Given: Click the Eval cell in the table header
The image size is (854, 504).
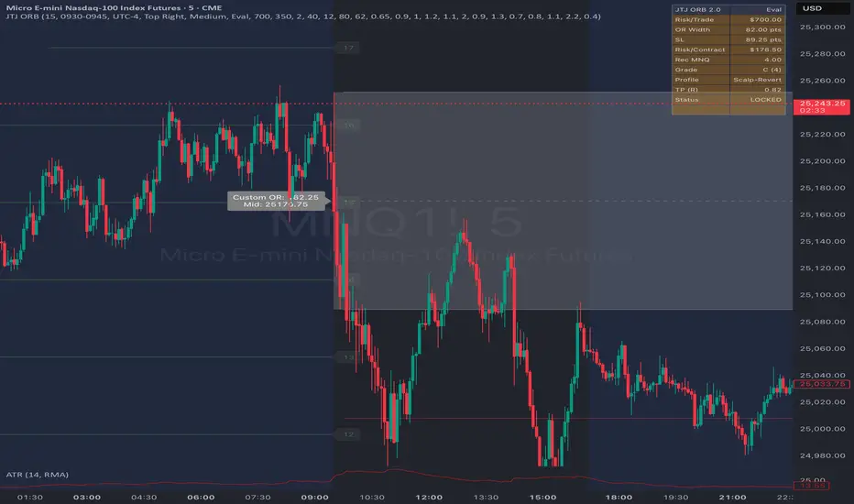Looking at the screenshot, I should [x=758, y=9].
